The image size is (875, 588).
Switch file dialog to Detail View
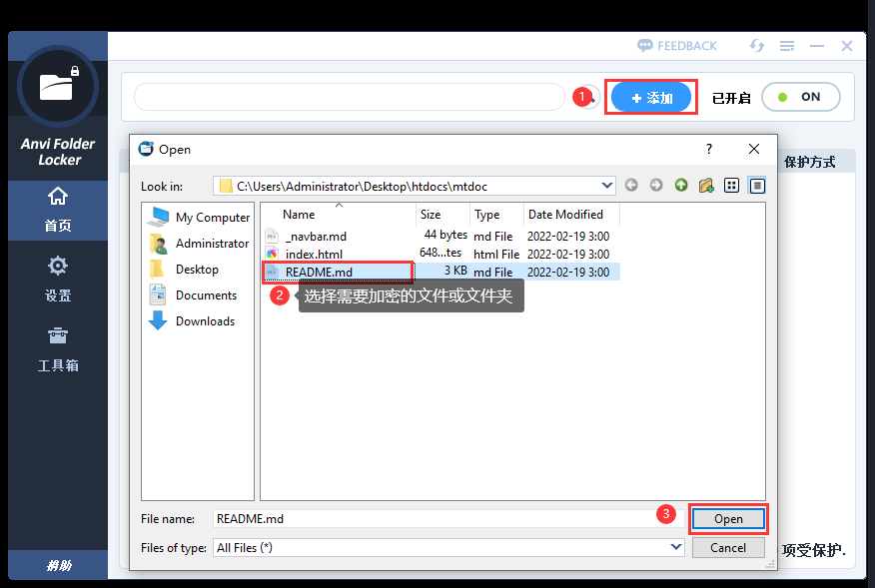click(757, 186)
